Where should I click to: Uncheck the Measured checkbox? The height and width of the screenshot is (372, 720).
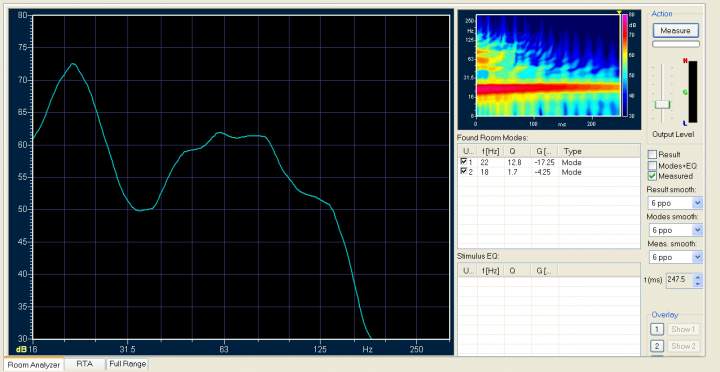coord(652,176)
